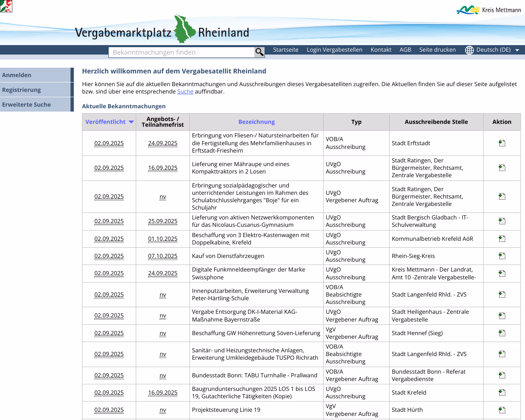
Task: Click deadline 07.10.2025
Action: click(163, 256)
